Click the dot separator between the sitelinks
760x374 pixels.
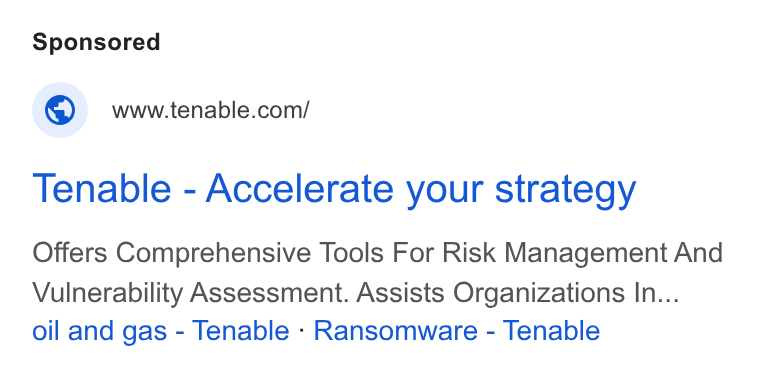(x=301, y=329)
